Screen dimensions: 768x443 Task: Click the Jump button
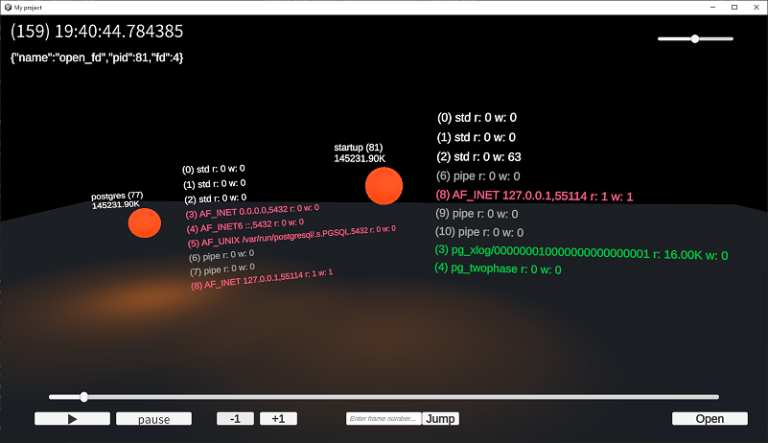(440, 418)
